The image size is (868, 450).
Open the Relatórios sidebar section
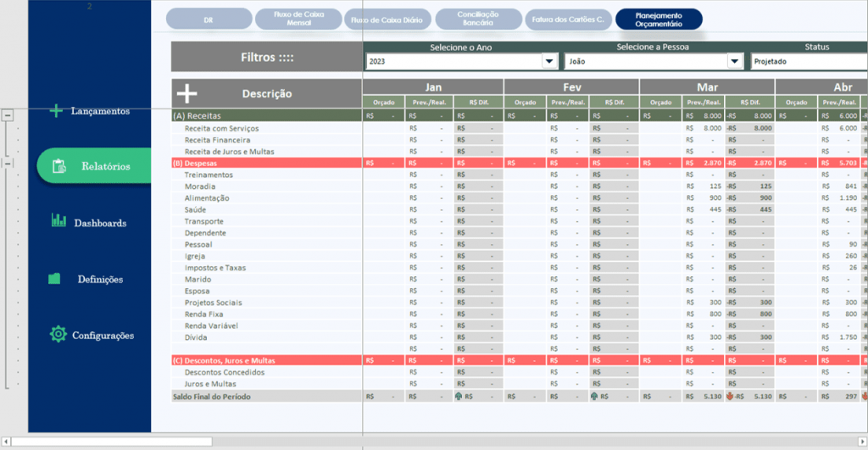click(x=94, y=165)
